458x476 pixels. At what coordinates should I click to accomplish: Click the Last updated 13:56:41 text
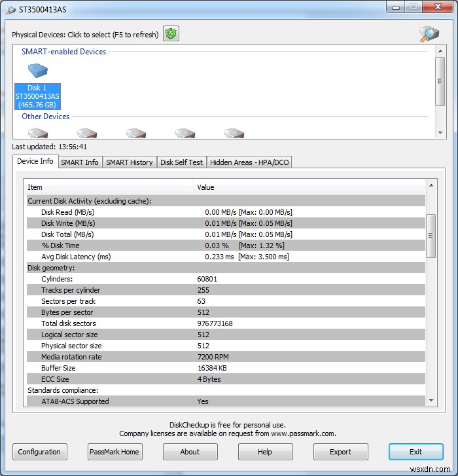[x=50, y=147]
